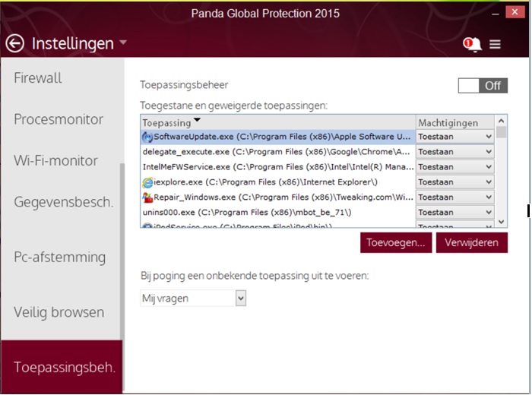Change permission dropdown for unins000.exe
Viewport: 532px width, 395px height.
pyautogui.click(x=454, y=212)
